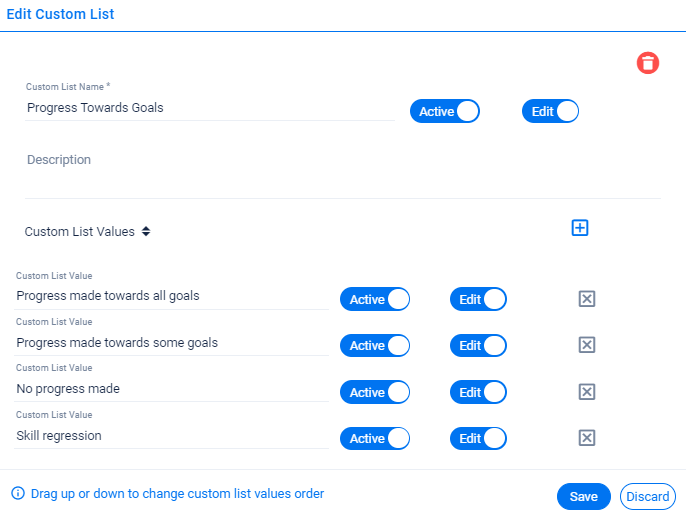
Task: Discard the custom list edits
Action: click(648, 497)
